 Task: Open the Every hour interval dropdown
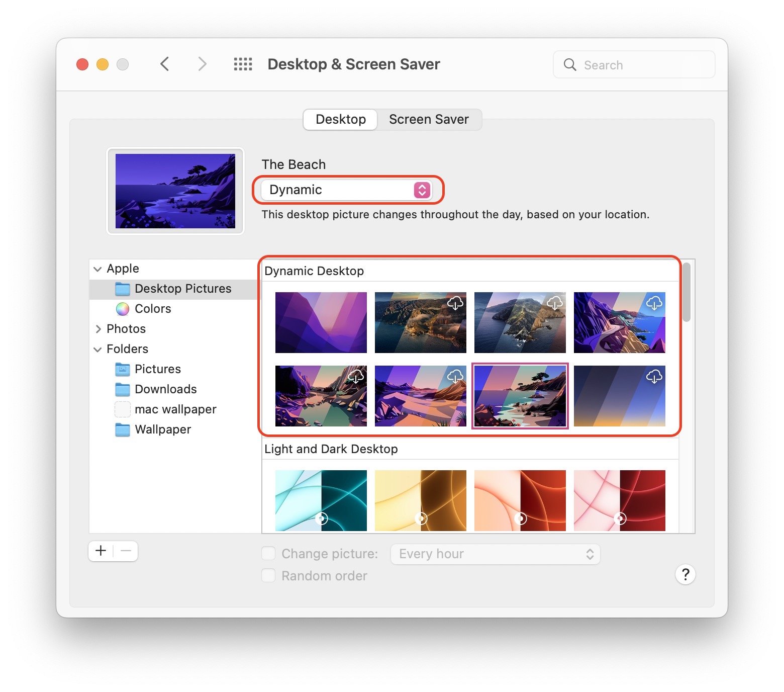tap(495, 554)
